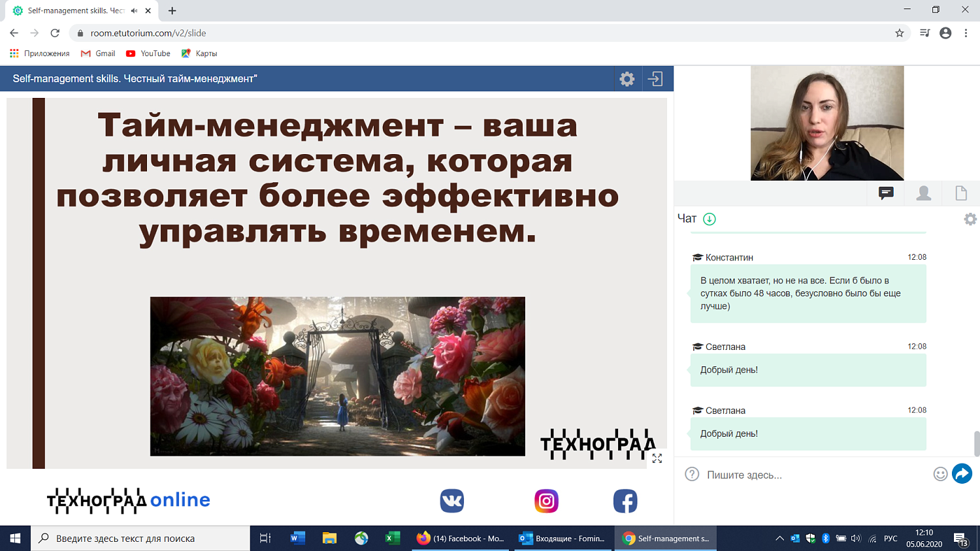980x551 pixels.
Task: Close the Self-management skills browser tab
Action: tap(148, 10)
